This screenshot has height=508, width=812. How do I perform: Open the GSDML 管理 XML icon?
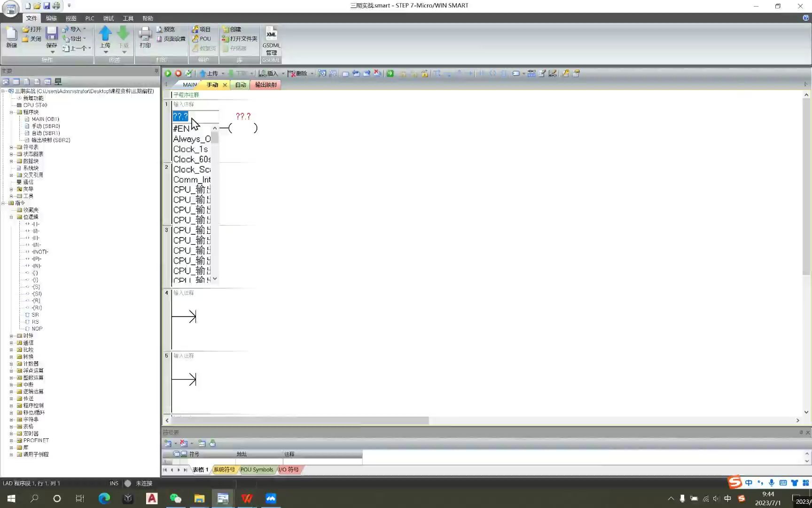click(271, 41)
